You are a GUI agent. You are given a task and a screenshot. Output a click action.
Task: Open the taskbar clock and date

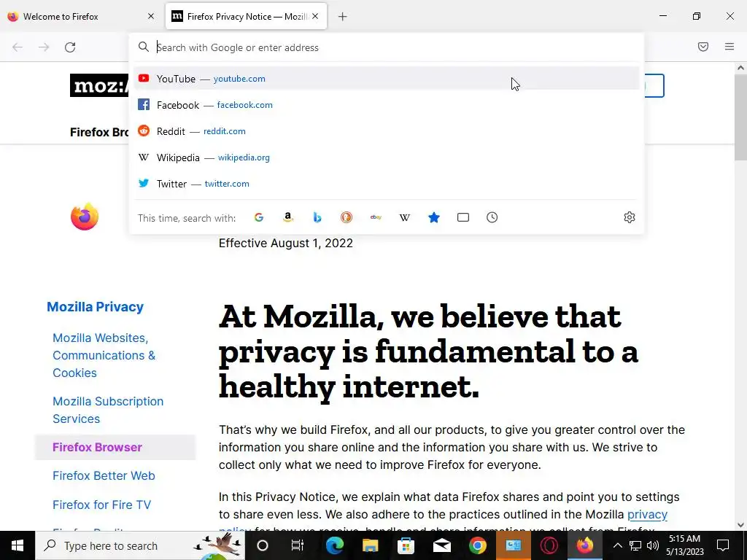pos(684,545)
